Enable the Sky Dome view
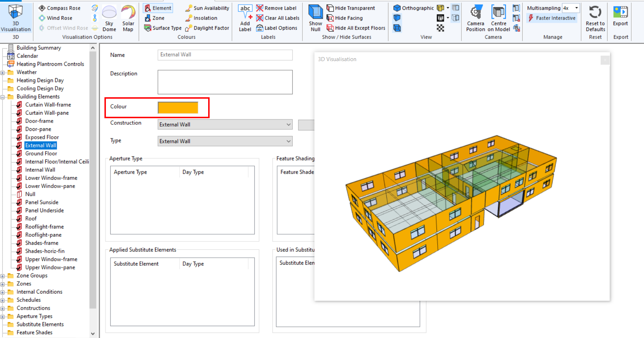644x338 pixels. 109,18
